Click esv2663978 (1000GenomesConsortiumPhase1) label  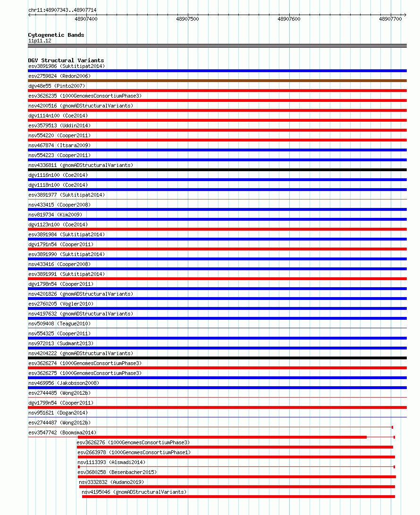click(x=134, y=452)
